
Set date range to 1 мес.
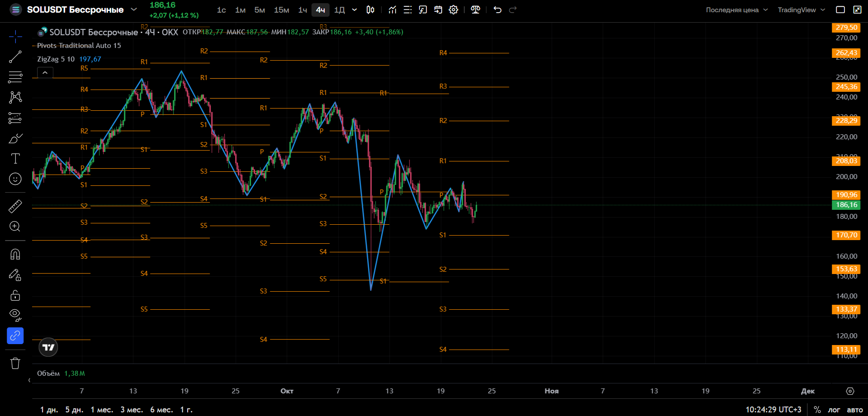(102, 410)
